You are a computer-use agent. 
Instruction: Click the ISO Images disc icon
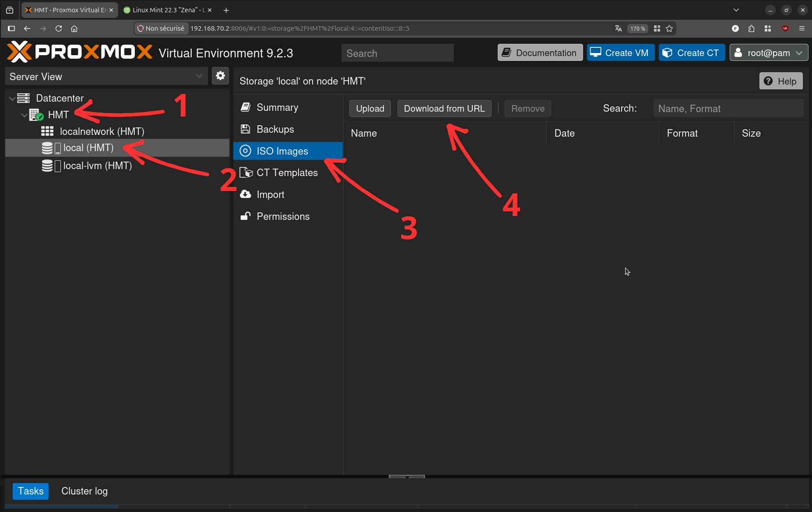coord(246,151)
